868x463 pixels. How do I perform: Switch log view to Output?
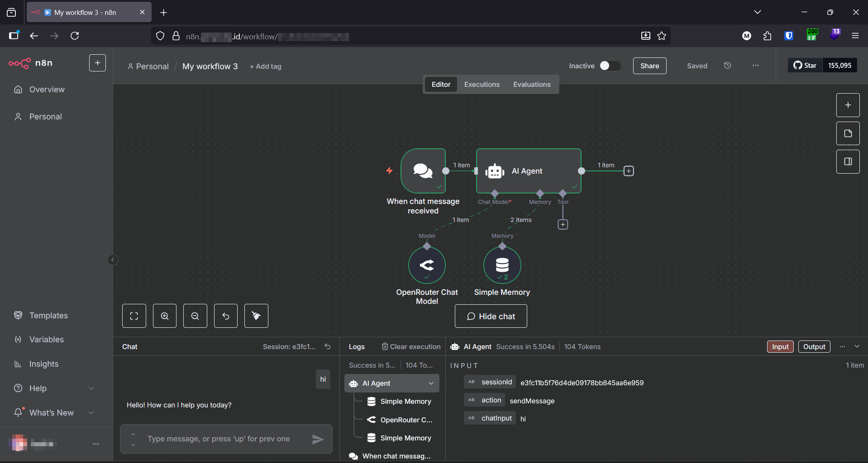814,347
